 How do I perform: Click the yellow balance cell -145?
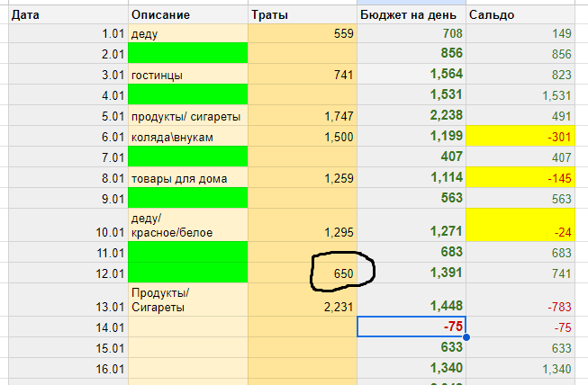(520, 177)
